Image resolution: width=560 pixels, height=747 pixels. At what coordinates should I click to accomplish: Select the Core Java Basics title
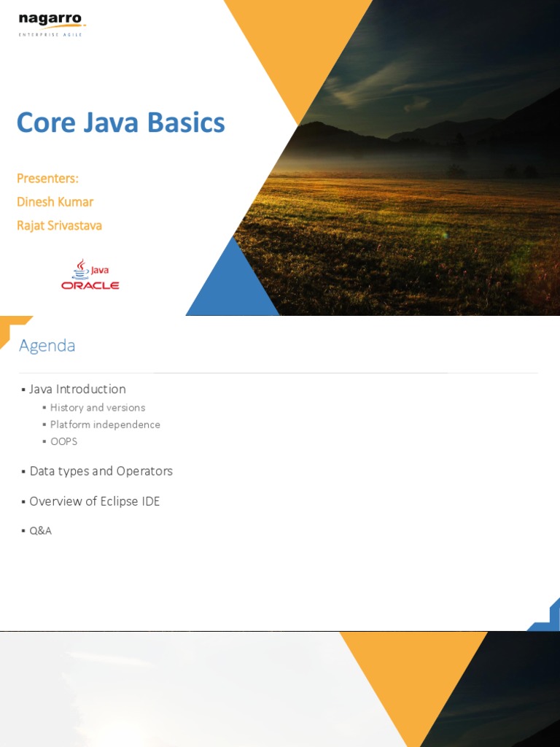pos(121,123)
